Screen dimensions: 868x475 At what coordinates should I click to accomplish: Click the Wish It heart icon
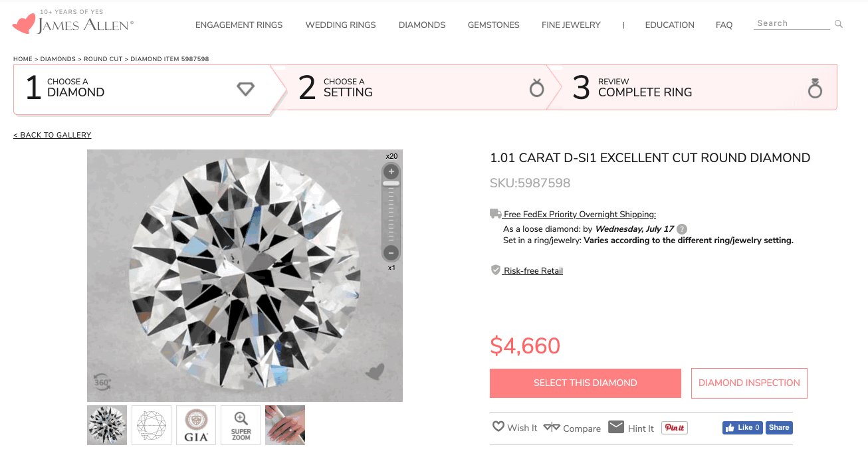click(x=498, y=427)
